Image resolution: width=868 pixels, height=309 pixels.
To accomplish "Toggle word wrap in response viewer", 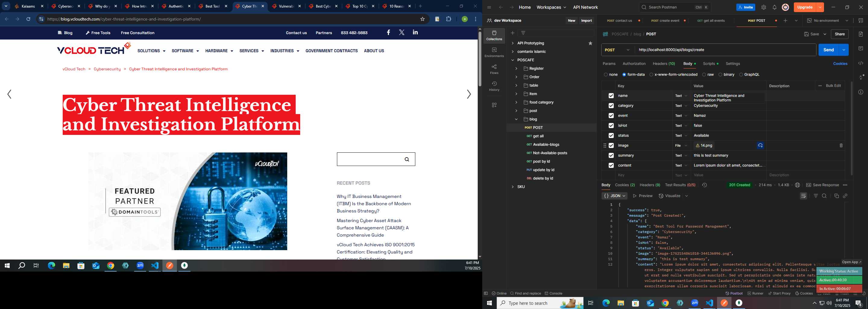I will tap(803, 196).
